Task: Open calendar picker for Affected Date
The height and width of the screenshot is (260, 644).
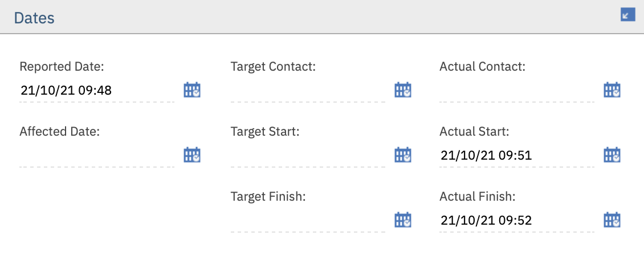Action: tap(192, 155)
